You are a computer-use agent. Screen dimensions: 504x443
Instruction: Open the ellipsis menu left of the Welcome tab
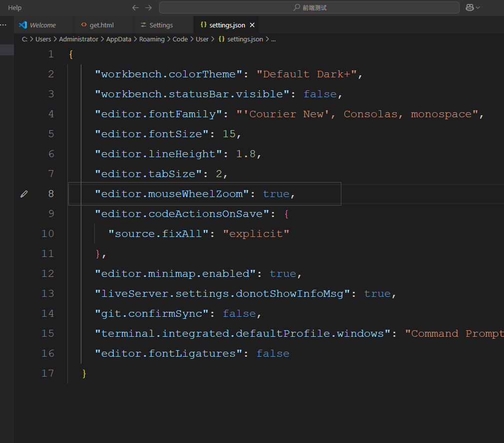pyautogui.click(x=3, y=25)
